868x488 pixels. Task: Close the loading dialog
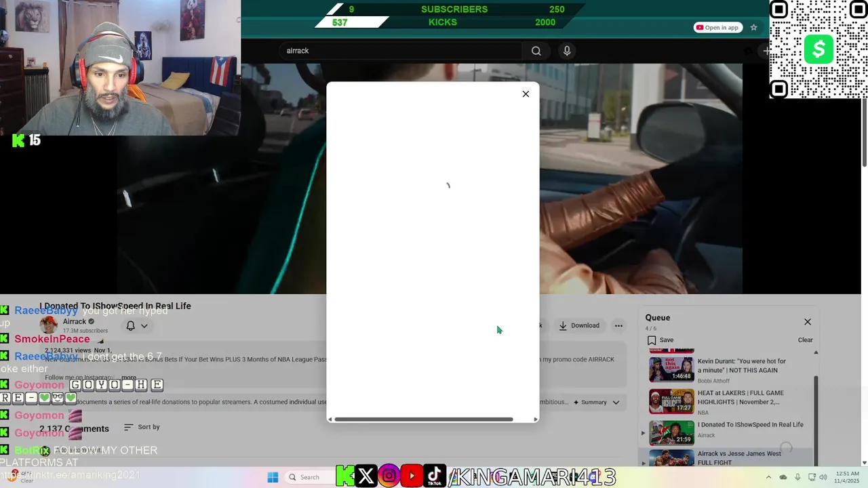(x=526, y=94)
